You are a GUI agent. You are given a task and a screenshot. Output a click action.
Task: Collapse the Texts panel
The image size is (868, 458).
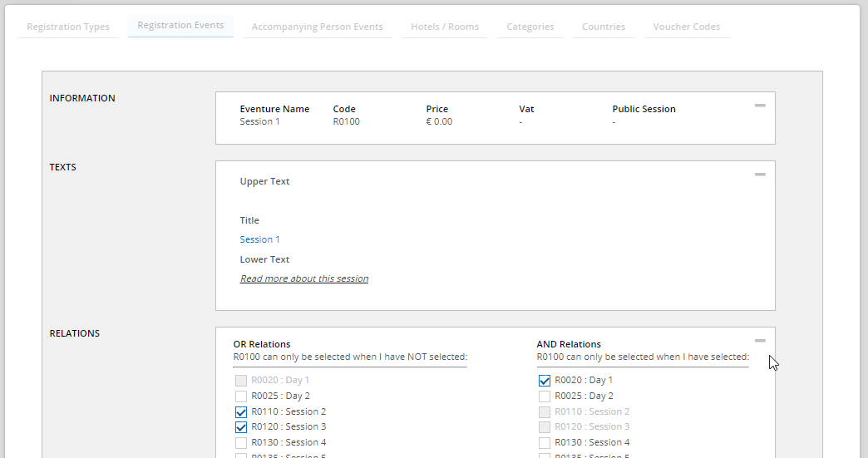759,175
